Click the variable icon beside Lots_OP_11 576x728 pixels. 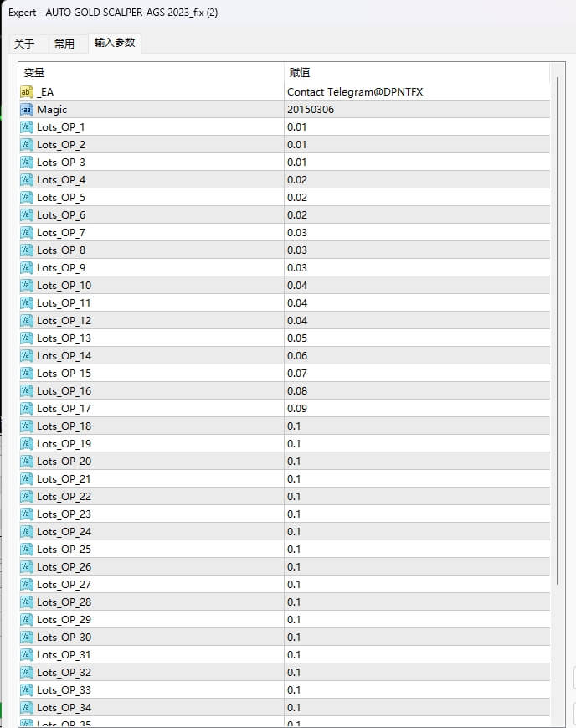tap(27, 303)
